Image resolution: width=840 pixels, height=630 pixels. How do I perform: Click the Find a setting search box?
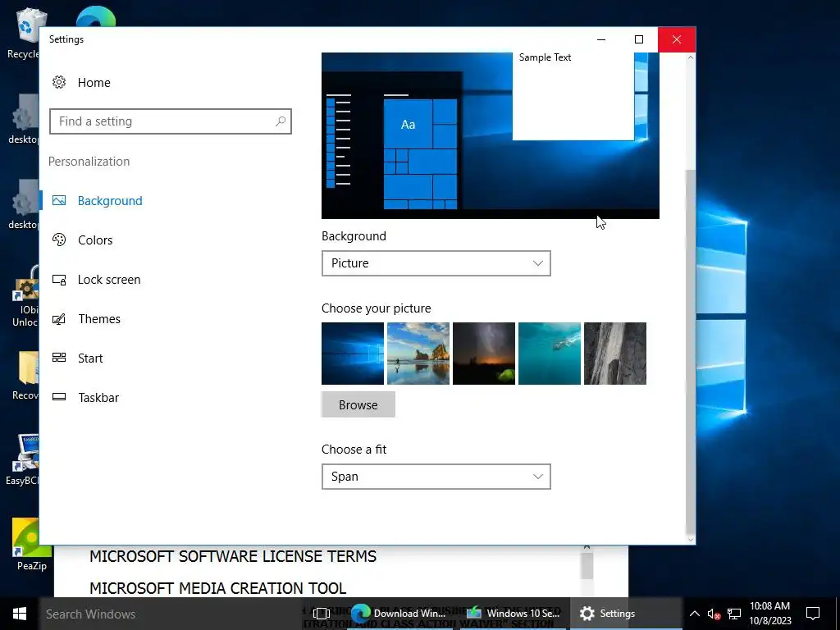point(171,121)
